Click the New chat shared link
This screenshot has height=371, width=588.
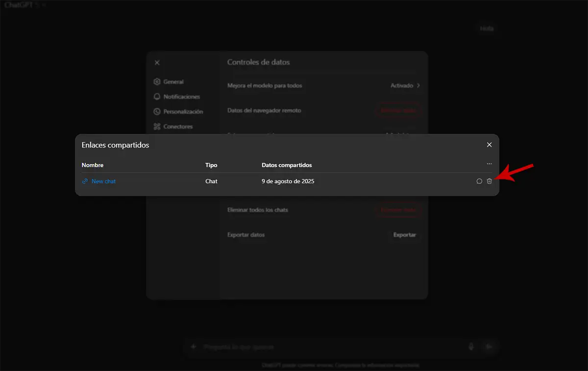[x=103, y=181]
